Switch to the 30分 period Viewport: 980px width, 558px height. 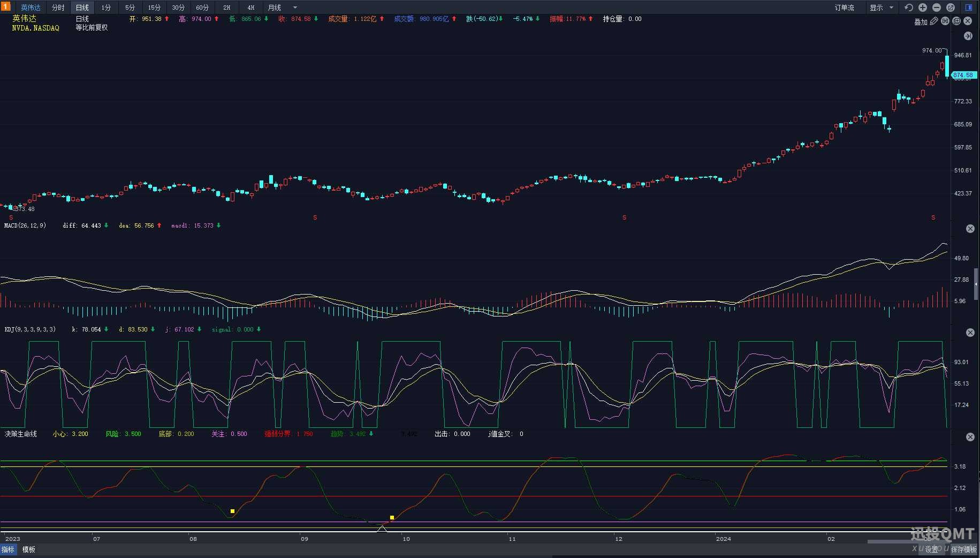click(x=178, y=7)
